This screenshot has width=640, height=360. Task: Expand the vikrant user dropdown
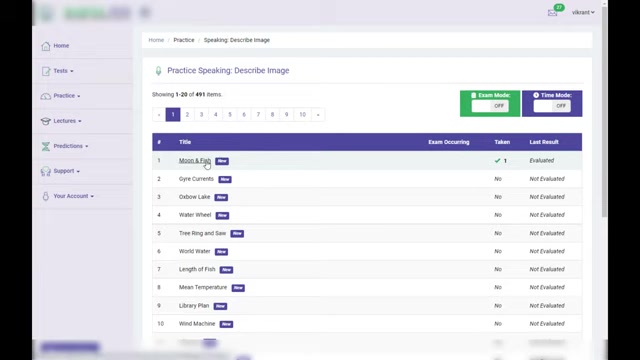(583, 13)
